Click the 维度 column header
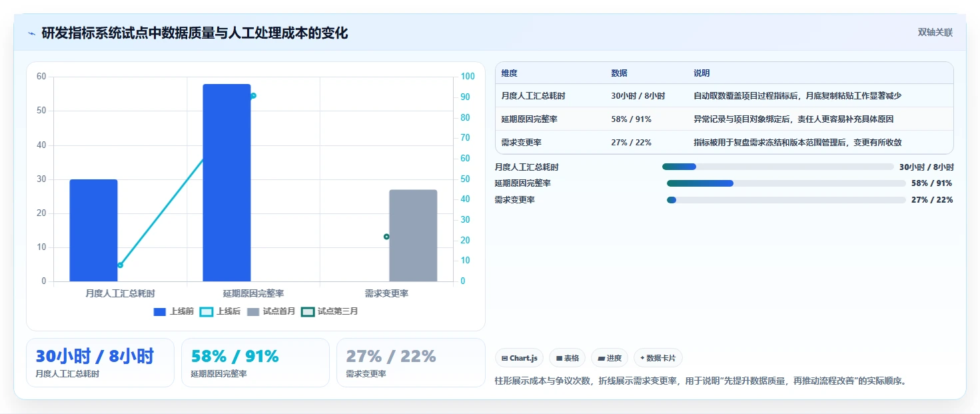 click(510, 73)
